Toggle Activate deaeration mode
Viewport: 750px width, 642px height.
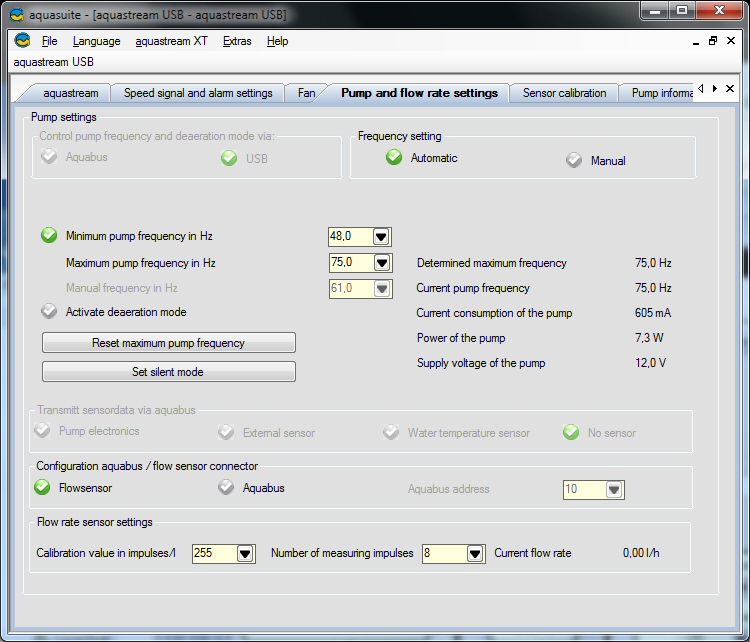tap(49, 311)
